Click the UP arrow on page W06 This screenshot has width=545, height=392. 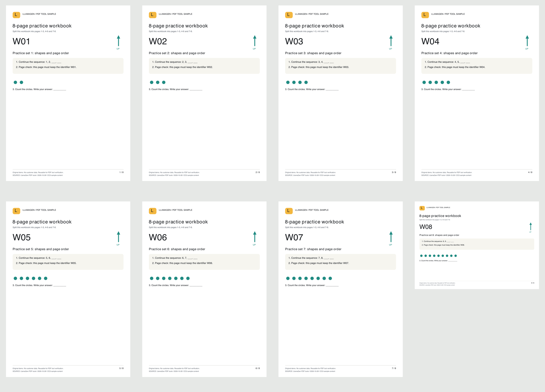tap(255, 237)
